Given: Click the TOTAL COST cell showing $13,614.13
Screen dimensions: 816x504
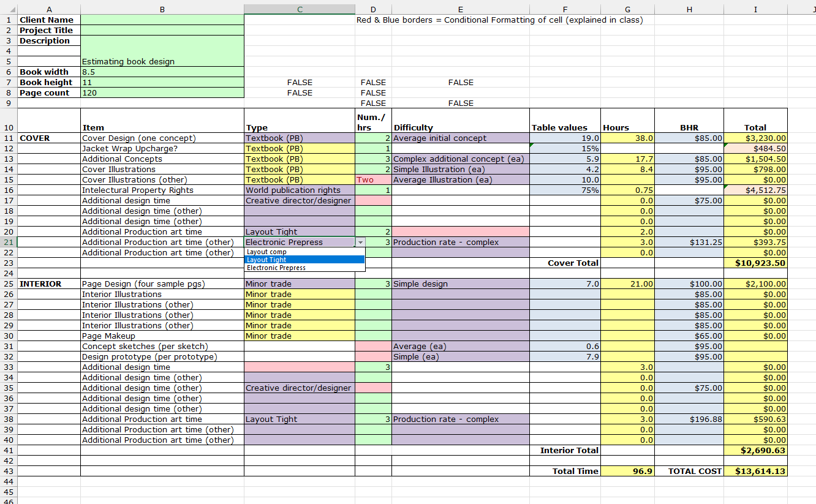Looking at the screenshot, I should (755, 471).
